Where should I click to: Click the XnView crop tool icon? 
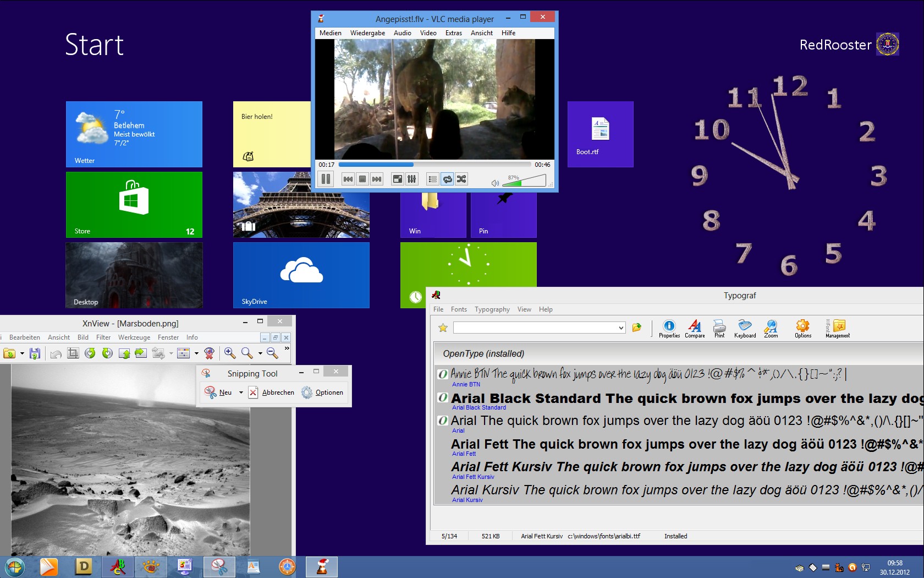[73, 353]
